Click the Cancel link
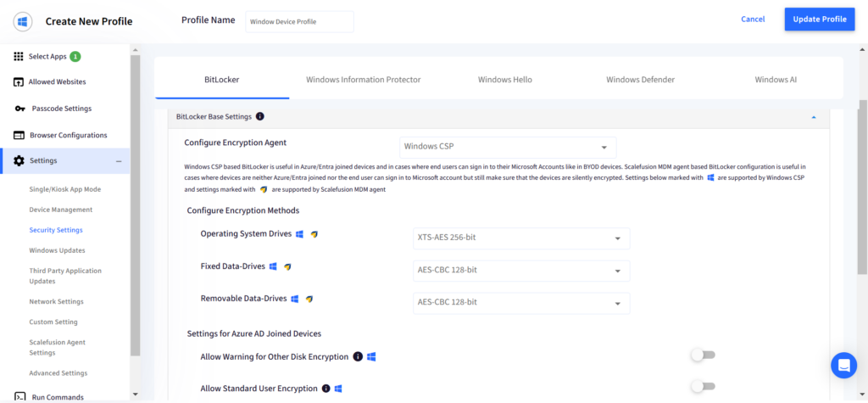This screenshot has height=403, width=868. (753, 20)
